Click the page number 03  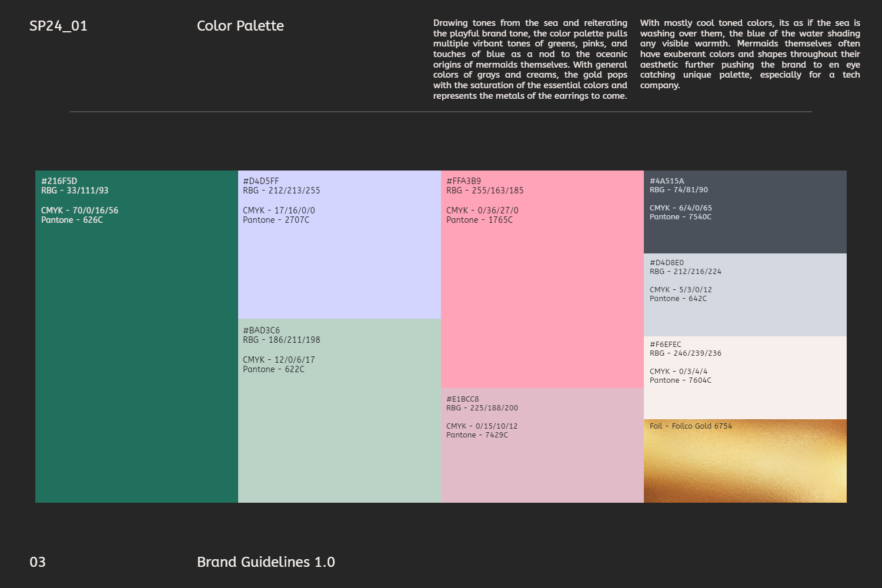(x=38, y=562)
